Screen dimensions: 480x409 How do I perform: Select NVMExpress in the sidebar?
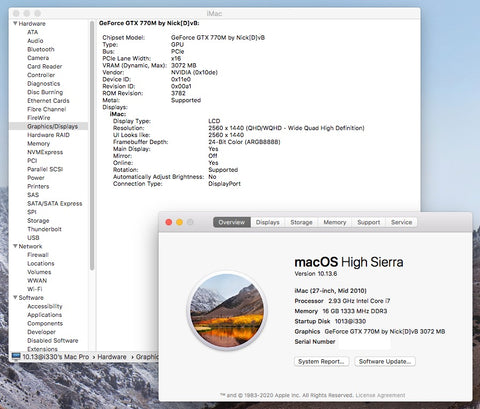click(45, 152)
